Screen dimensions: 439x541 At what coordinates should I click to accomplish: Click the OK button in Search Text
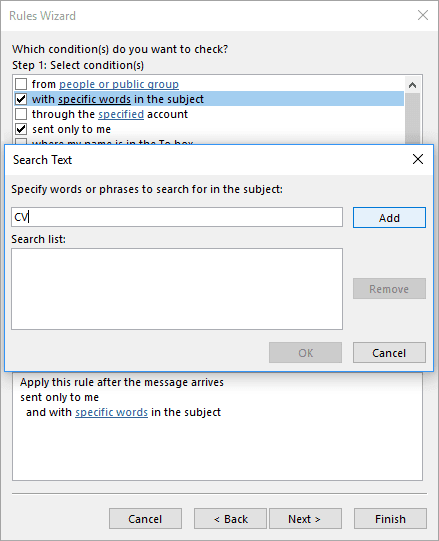[x=305, y=353]
